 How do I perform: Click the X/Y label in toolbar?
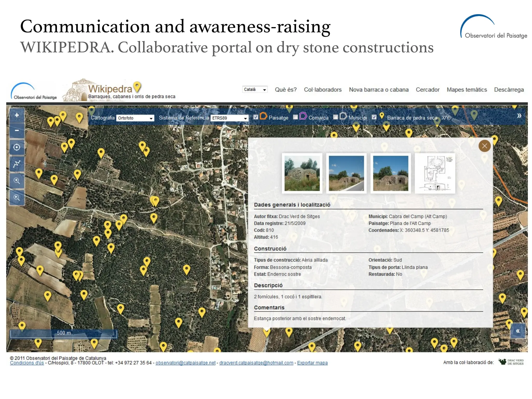pyautogui.click(x=446, y=118)
